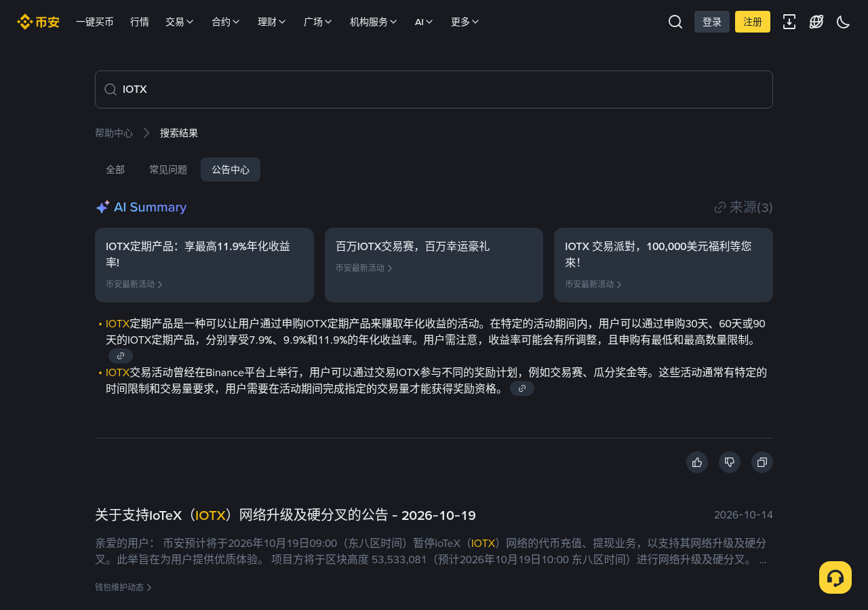The width and height of the screenshot is (868, 610).
Task: Open 行情 in the navigation
Action: coord(140,22)
